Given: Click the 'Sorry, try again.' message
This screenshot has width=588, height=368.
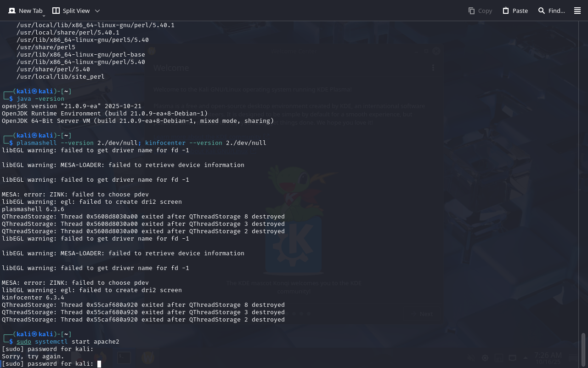Looking at the screenshot, I should [33, 356].
